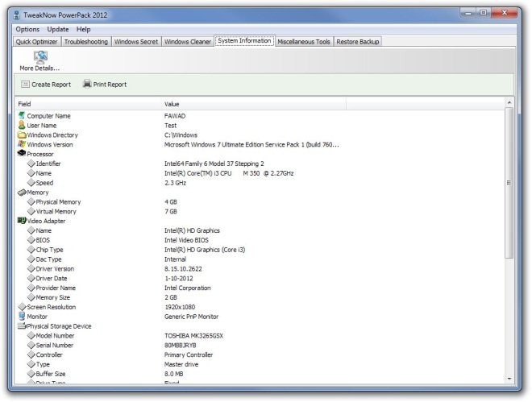Click the diamond icon beside Serial Number
532x402 pixels.
[31, 345]
